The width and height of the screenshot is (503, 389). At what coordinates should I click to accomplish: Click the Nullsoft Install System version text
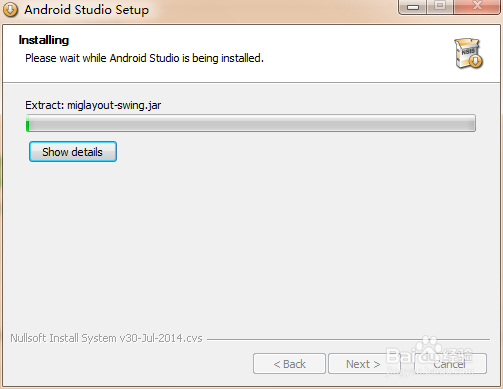tap(106, 338)
